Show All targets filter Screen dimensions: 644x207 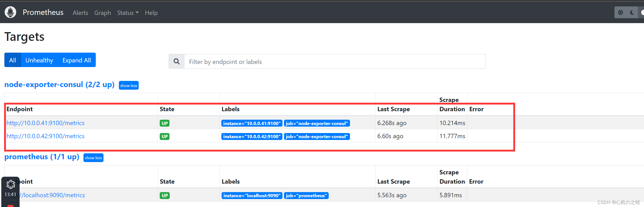click(x=13, y=60)
